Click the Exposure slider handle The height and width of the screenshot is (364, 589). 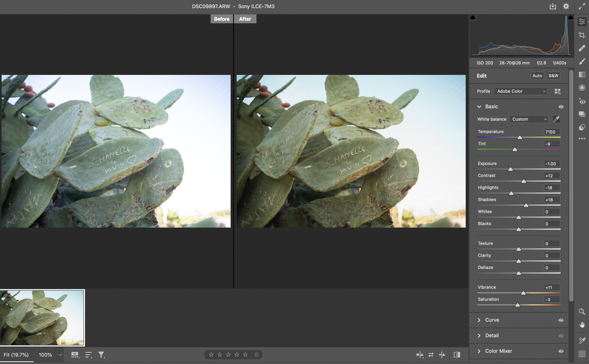(x=511, y=168)
